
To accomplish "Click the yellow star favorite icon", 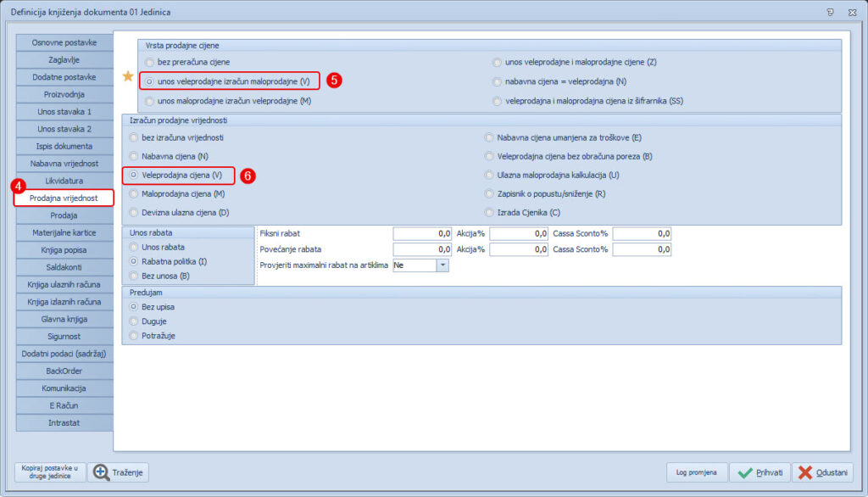I will (x=128, y=77).
